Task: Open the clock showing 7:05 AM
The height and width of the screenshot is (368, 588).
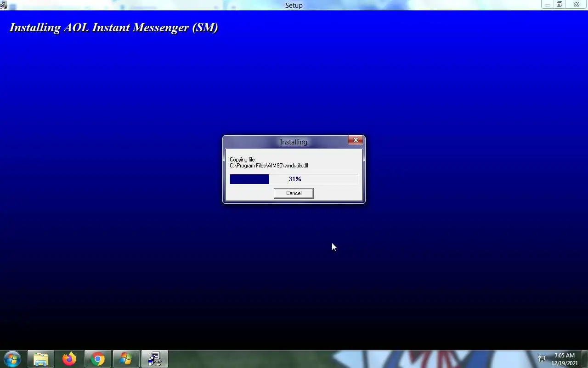Action: coord(565,359)
